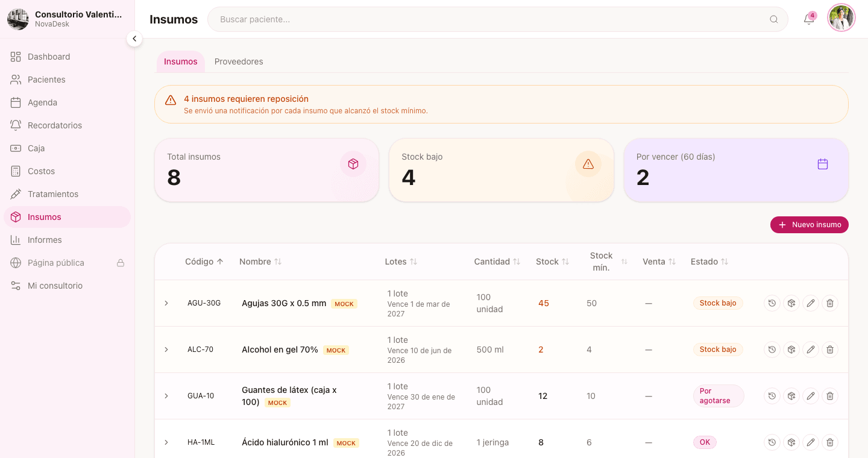Open the locked Página pública item
Screen dimensions: 868x458
pyautogui.click(x=67, y=263)
